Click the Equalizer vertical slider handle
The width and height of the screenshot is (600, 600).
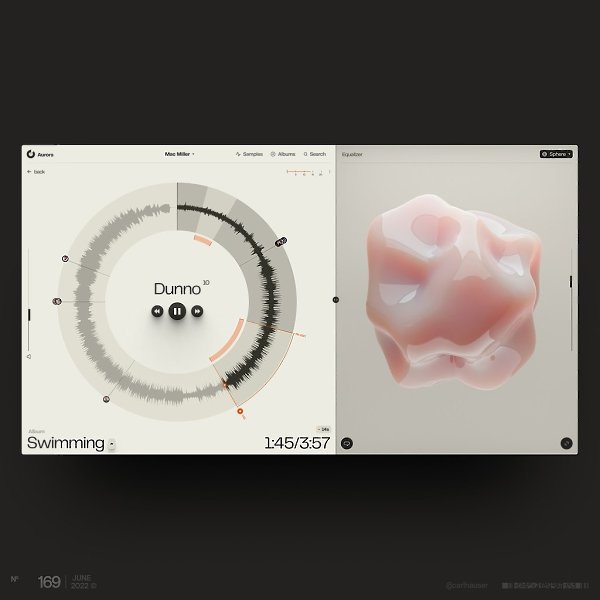[x=571, y=282]
